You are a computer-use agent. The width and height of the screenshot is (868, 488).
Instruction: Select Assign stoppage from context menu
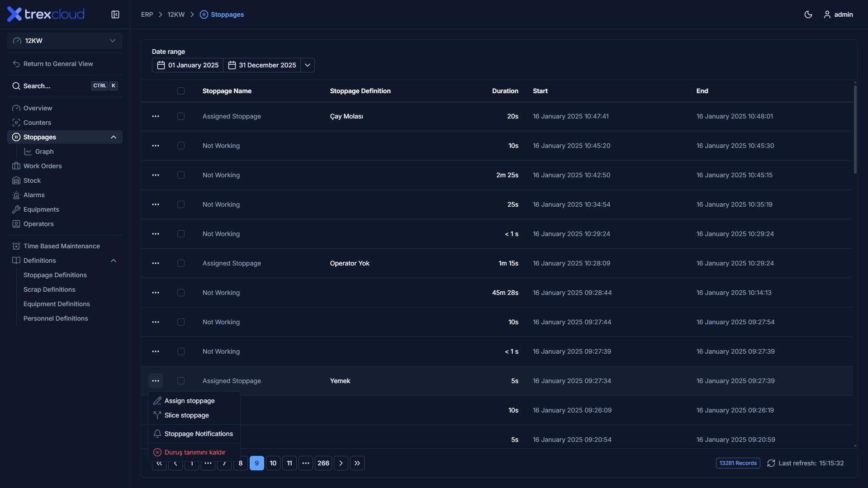[x=194, y=401]
